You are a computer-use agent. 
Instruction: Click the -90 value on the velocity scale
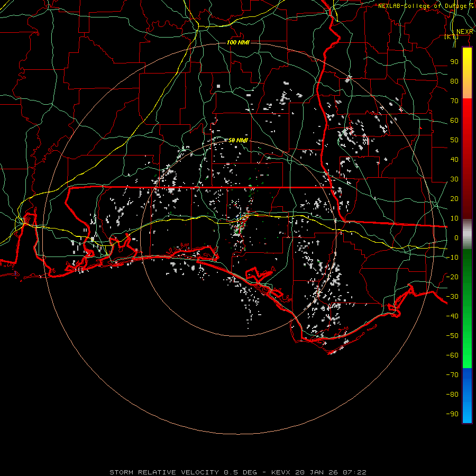point(452,414)
